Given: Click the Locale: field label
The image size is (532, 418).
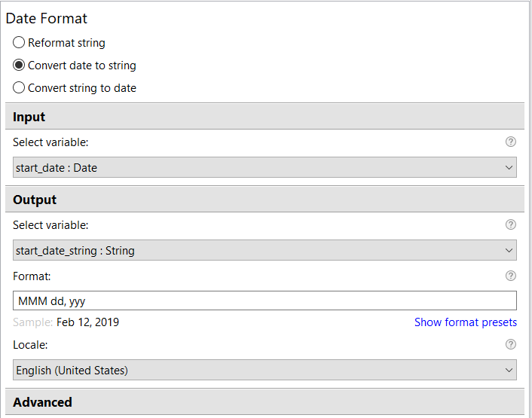Looking at the screenshot, I should (30, 345).
